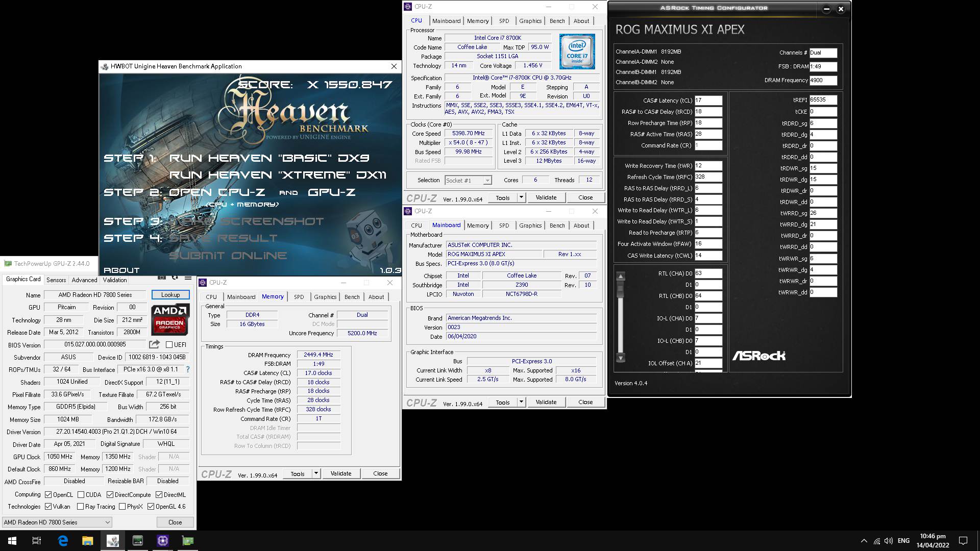This screenshot has width=980, height=551.
Task: Click the Intel Core i7 logo in CPU-Z
Action: pyautogui.click(x=577, y=51)
